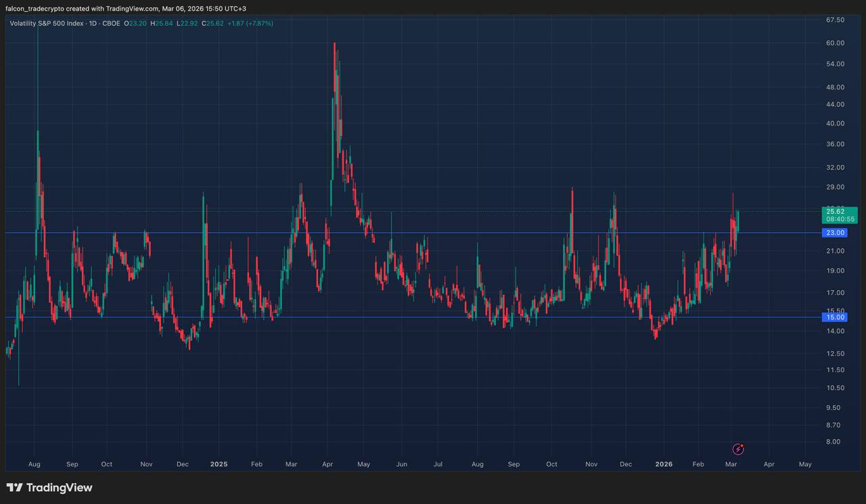Select the Apr label next to 2025
Image resolution: width=866 pixels, height=504 pixels.
(x=327, y=465)
